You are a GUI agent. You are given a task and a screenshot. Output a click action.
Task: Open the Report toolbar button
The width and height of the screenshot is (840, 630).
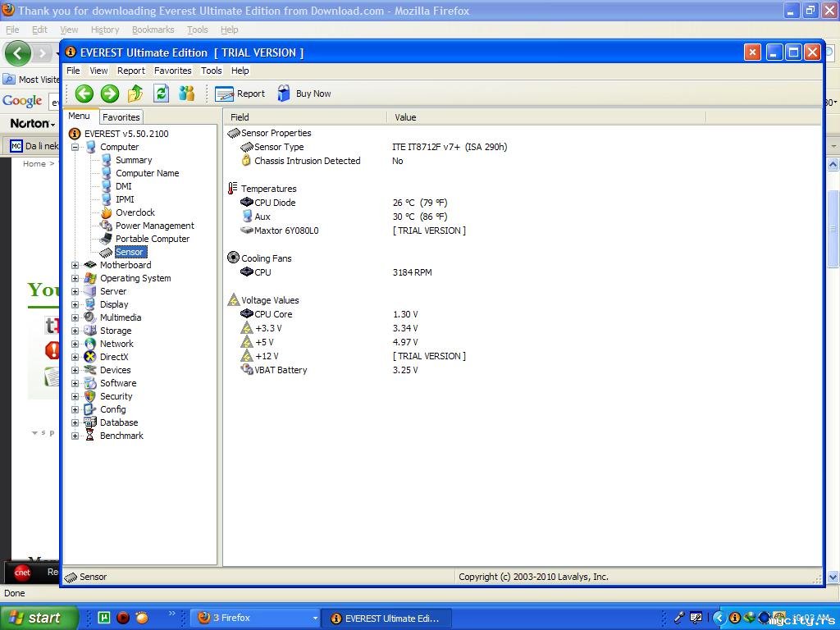pyautogui.click(x=240, y=94)
